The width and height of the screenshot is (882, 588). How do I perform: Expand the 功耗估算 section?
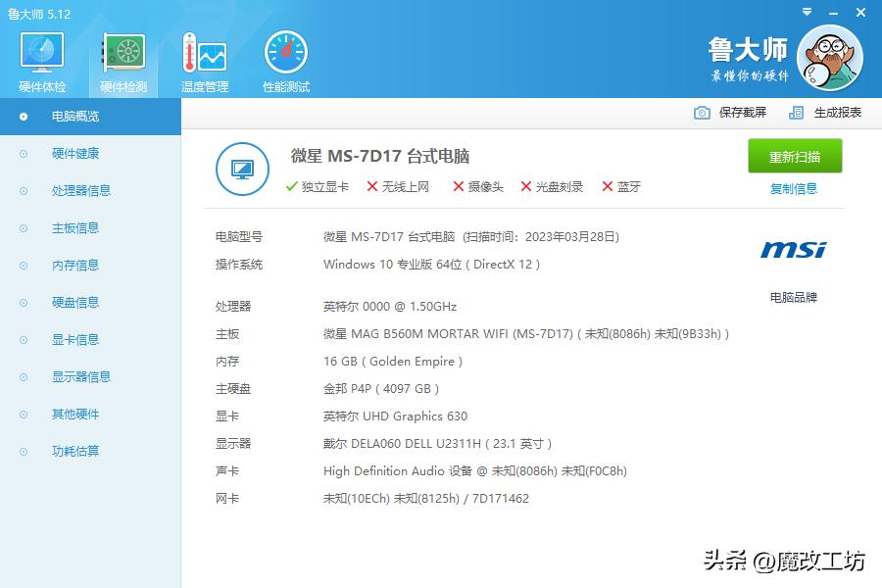pos(77,451)
